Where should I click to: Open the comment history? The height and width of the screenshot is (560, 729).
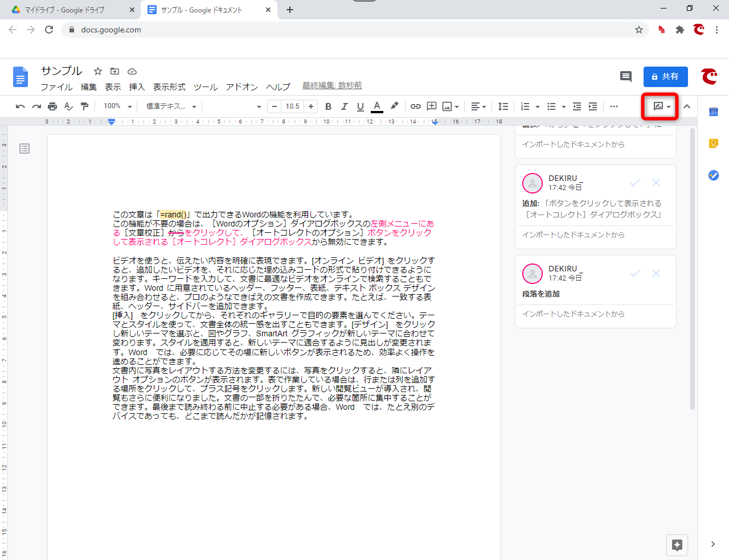(626, 77)
